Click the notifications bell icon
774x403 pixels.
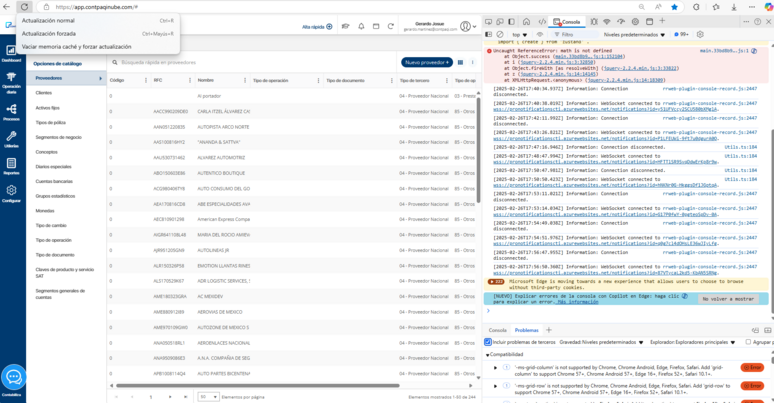[361, 27]
